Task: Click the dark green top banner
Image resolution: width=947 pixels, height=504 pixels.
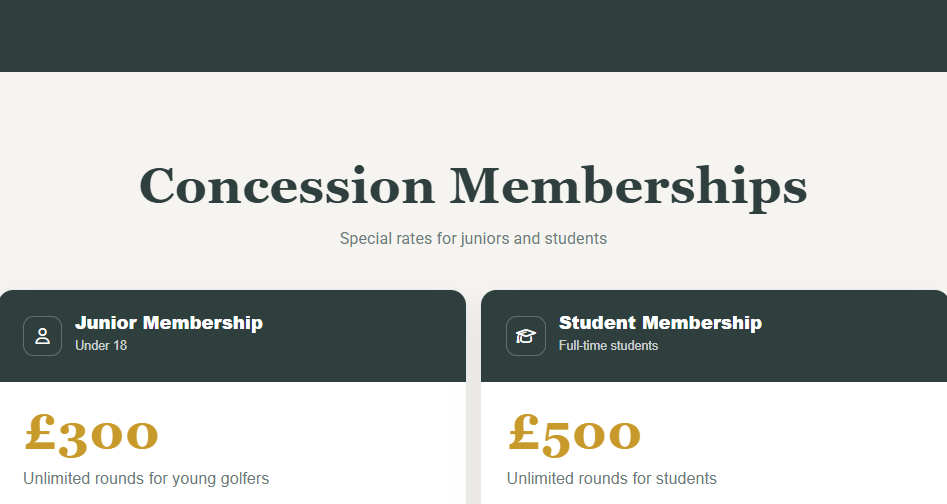Action: tap(473, 35)
